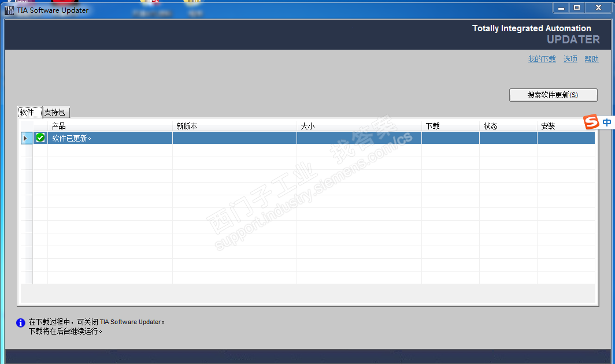Click the text 下载将在后台继续运行。

pos(65,332)
